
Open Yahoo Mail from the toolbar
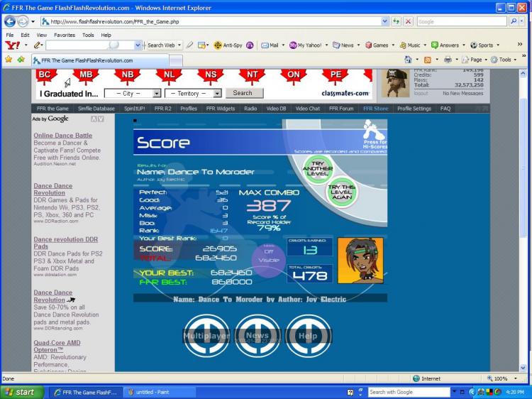270,45
